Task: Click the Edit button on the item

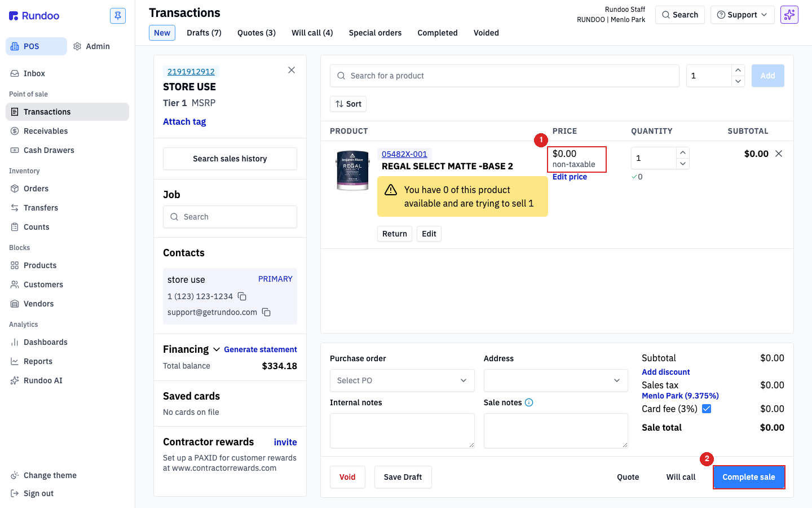Action: (429, 234)
